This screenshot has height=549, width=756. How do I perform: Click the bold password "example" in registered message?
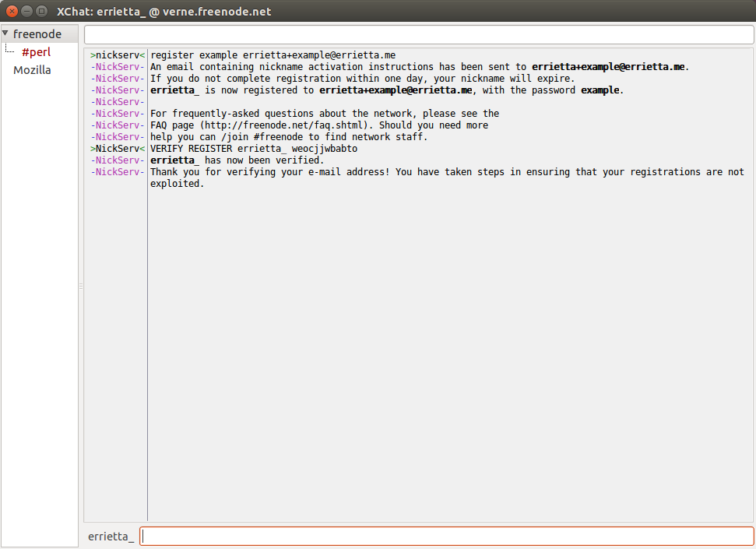point(600,90)
